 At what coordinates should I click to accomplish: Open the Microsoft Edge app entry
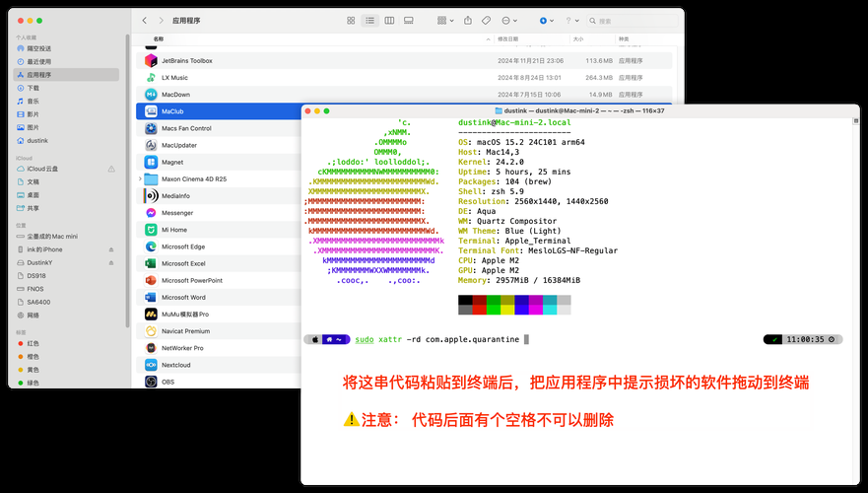coord(183,246)
